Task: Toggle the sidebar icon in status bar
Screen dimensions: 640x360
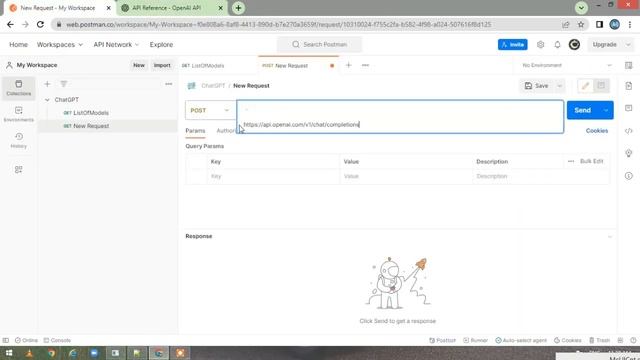Action: click(6, 340)
